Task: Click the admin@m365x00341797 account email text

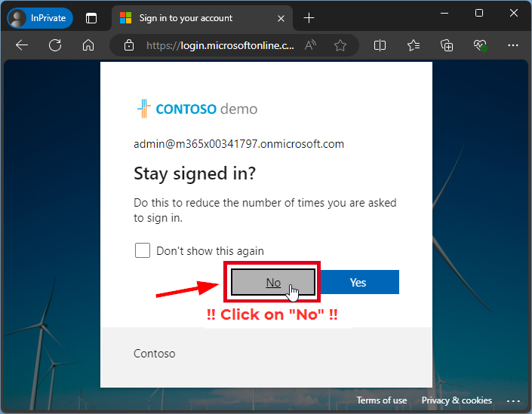Action: pos(239,144)
